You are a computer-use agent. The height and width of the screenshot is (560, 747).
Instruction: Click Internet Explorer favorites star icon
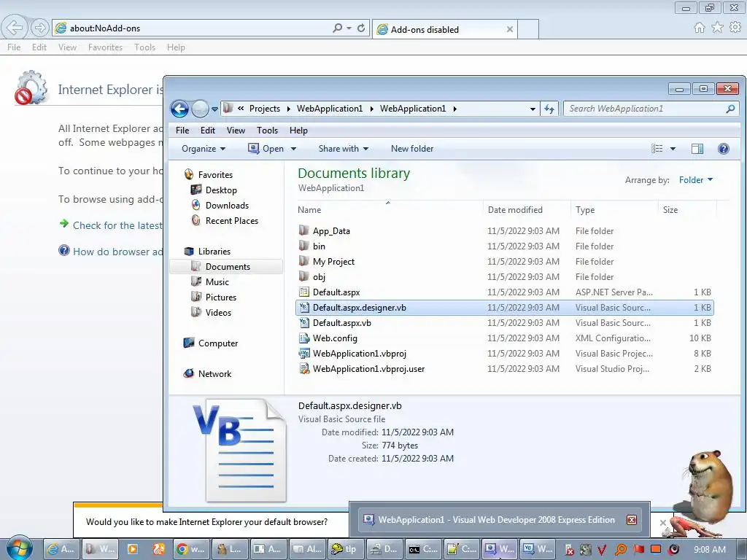[717, 28]
